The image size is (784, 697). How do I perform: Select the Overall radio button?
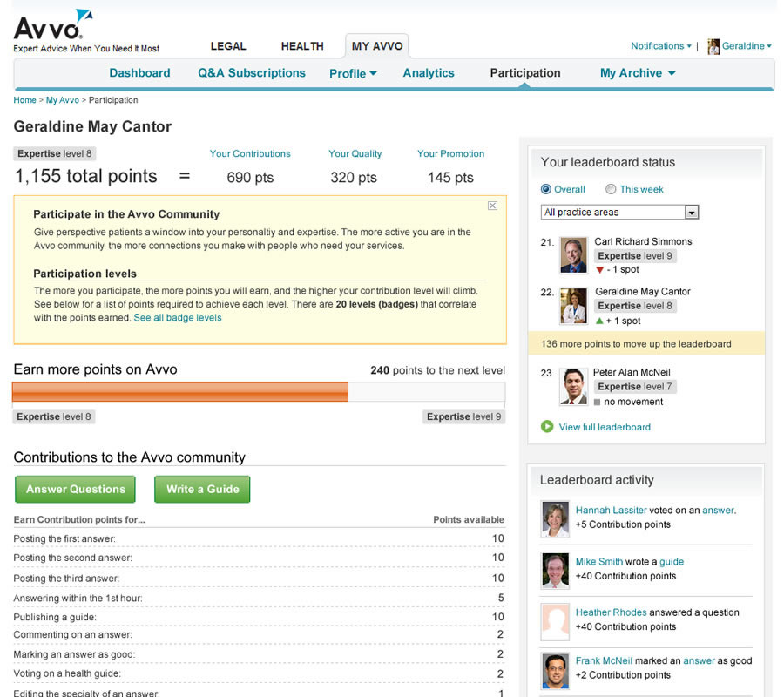(x=546, y=189)
